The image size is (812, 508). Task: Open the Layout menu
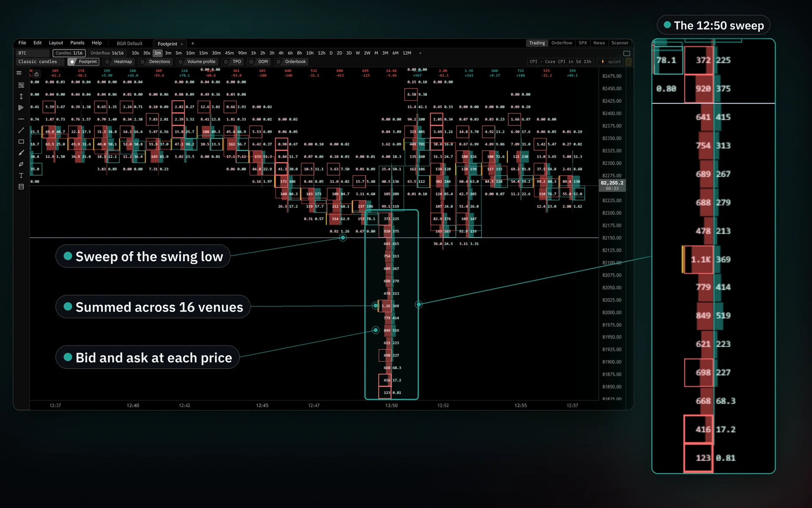(x=56, y=43)
